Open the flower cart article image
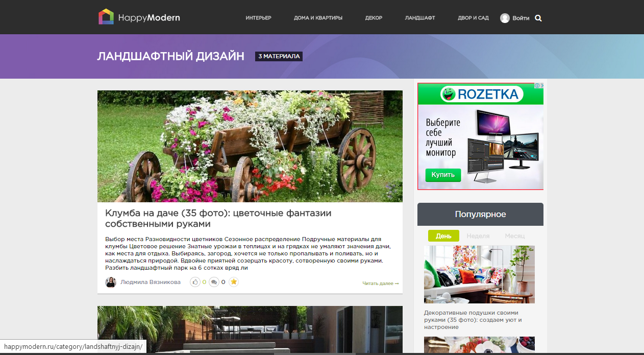The width and height of the screenshot is (644, 355). 250,146
